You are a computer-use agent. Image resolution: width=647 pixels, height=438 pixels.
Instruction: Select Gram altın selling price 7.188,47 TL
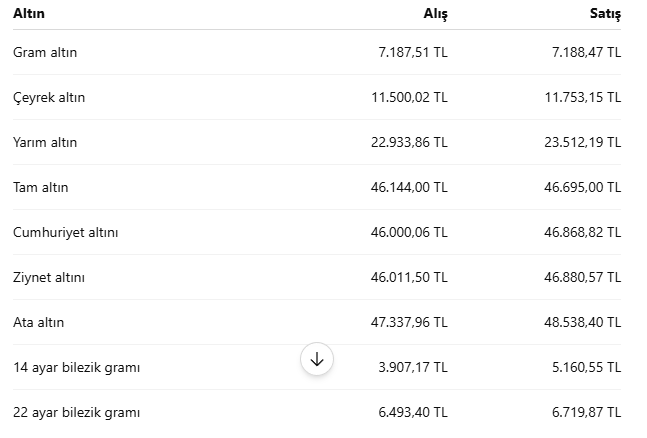[x=586, y=52]
